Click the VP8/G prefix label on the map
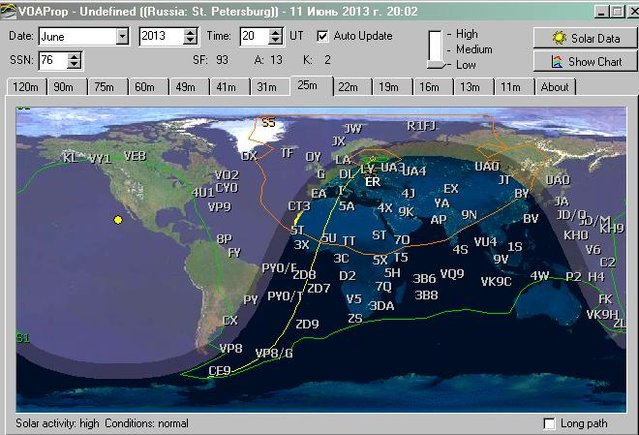The image size is (639, 435). (x=274, y=353)
